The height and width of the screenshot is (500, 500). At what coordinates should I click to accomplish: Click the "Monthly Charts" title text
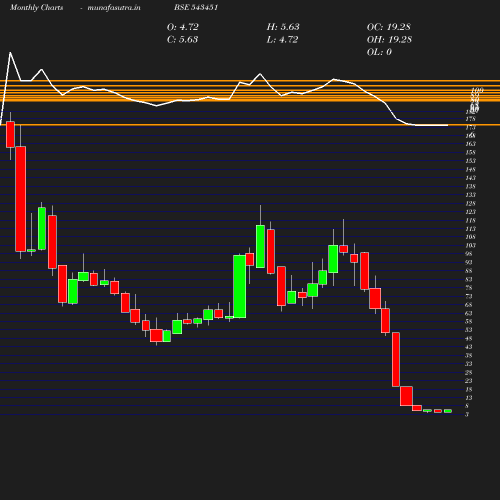[37, 7]
